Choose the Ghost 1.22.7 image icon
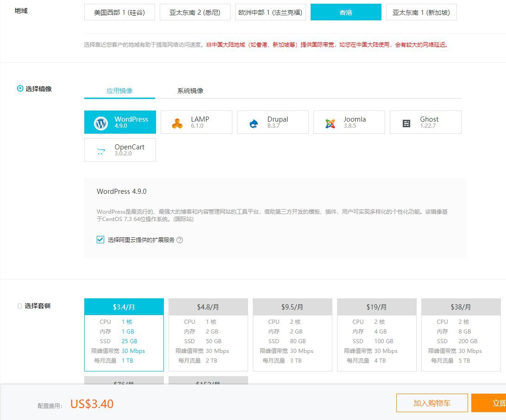The height and width of the screenshot is (420, 506). 406,123
